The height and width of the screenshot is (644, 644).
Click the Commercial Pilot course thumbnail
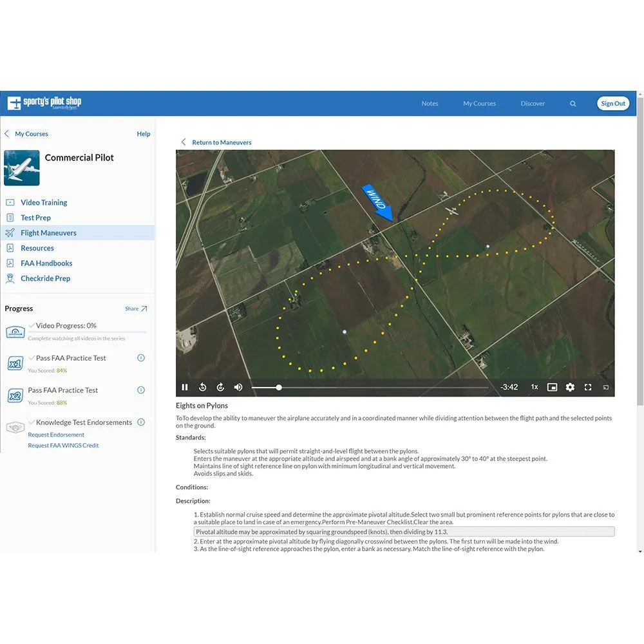tap(22, 168)
